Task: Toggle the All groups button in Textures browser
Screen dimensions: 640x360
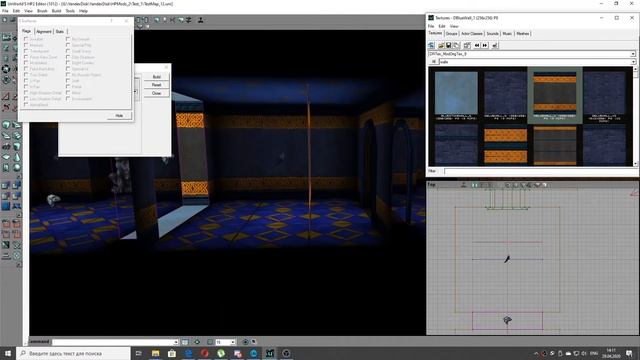Action: pos(433,62)
